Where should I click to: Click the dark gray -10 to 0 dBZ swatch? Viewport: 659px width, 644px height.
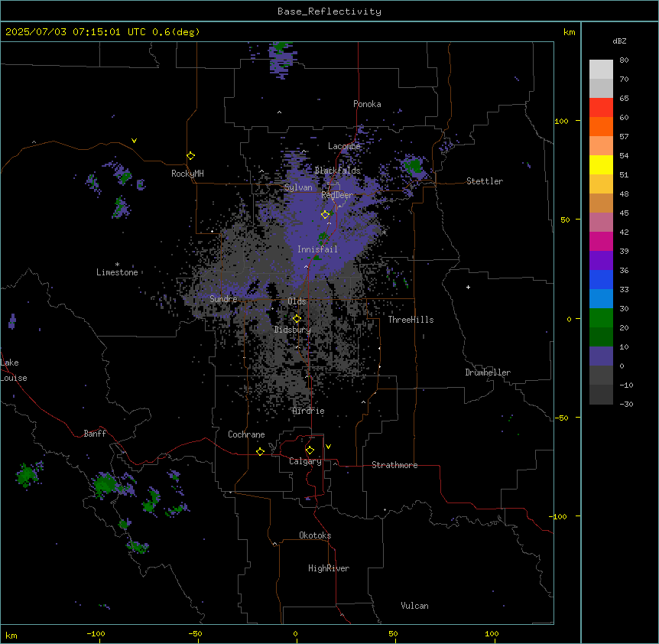601,376
